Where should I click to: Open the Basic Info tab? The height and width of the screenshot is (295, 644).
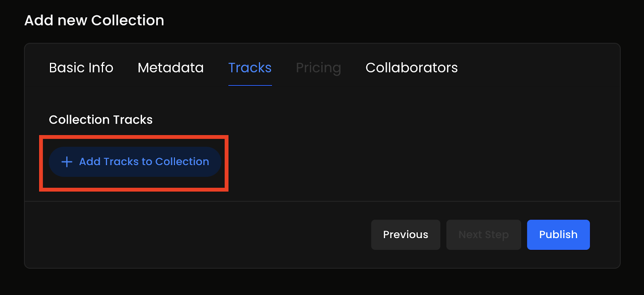[x=81, y=68]
